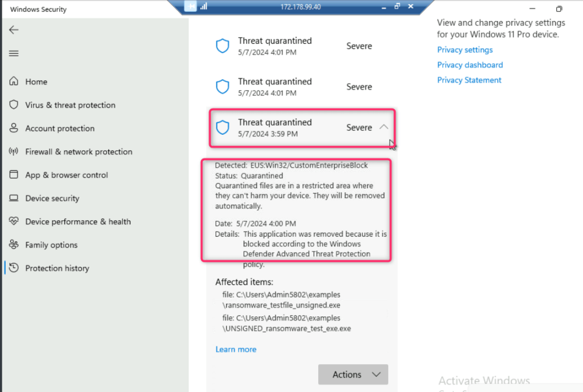Expand the second 4:01 PM threat entry
The height and width of the screenshot is (392, 583).
pyautogui.click(x=302, y=87)
